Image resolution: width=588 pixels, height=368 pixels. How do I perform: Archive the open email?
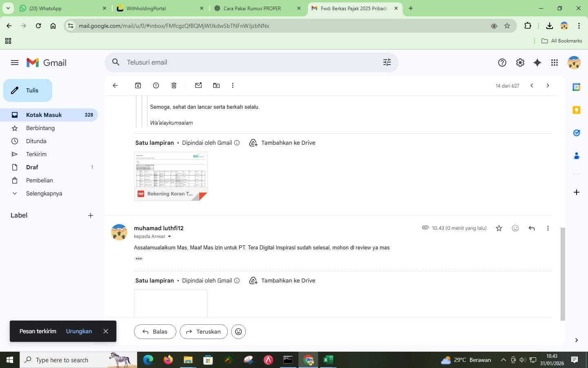[138, 85]
